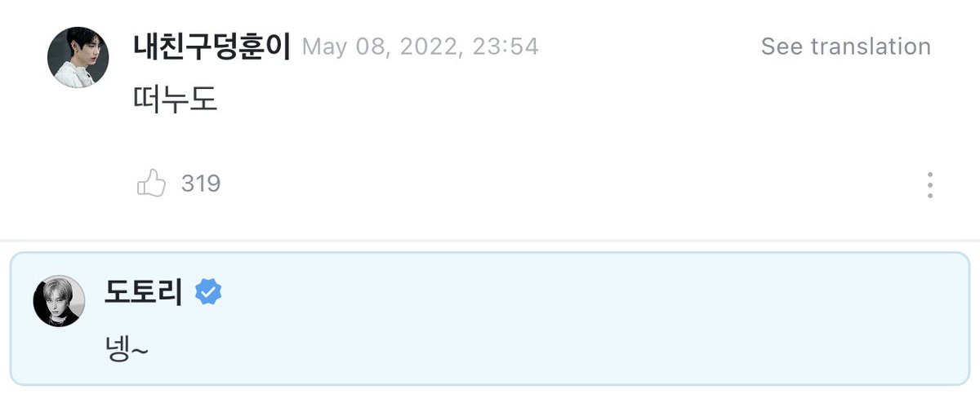
Task: Click the divider line above the reply
Action: coord(490,240)
